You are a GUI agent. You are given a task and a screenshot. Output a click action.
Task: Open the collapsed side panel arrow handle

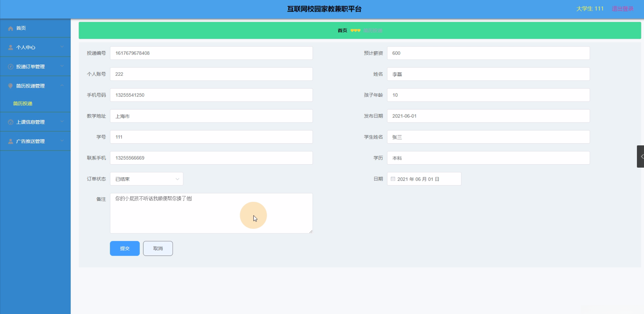(641, 156)
